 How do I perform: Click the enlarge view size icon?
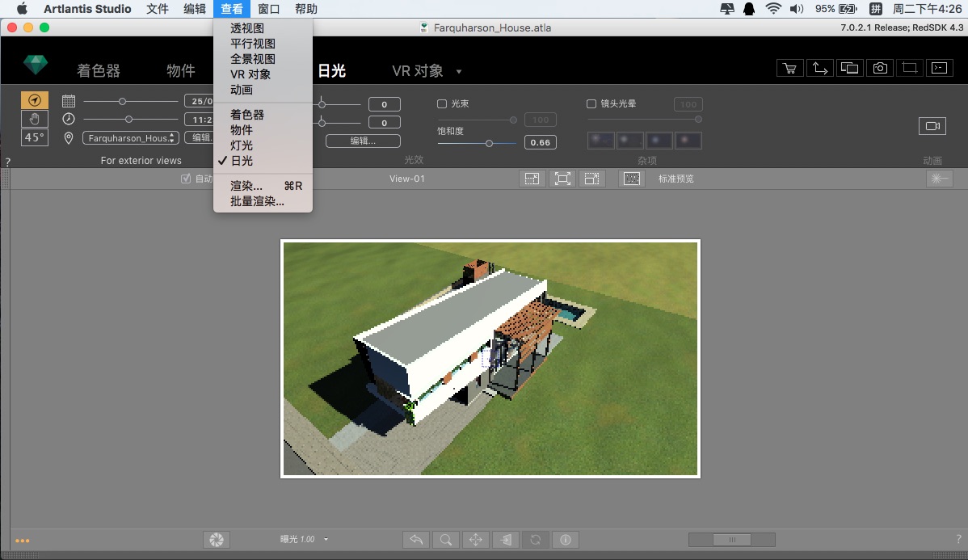[591, 179]
